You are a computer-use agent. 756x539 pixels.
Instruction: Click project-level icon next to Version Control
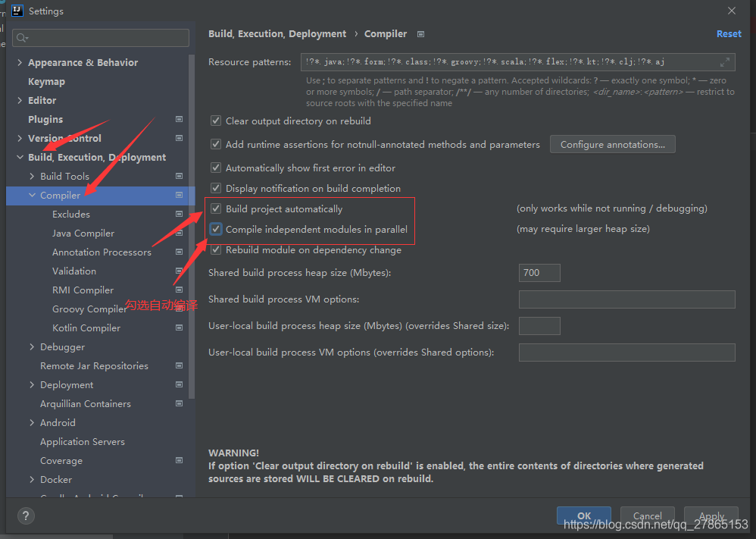click(179, 138)
